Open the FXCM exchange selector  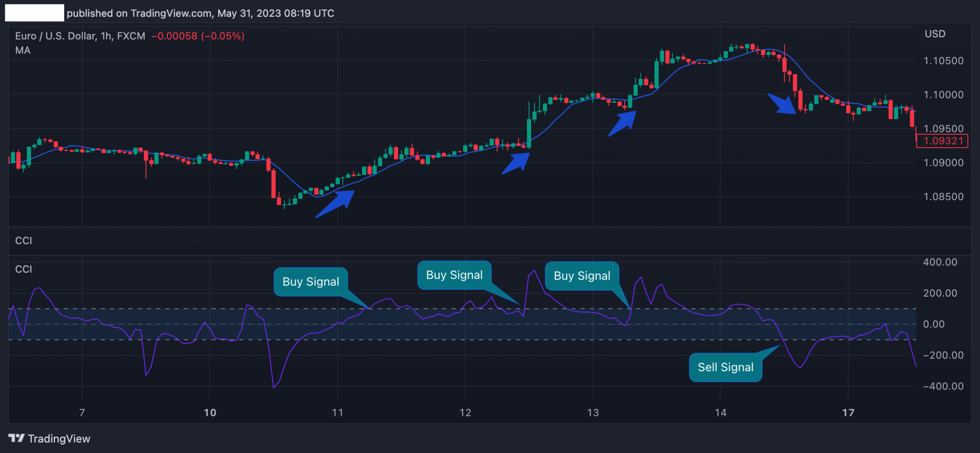(131, 35)
